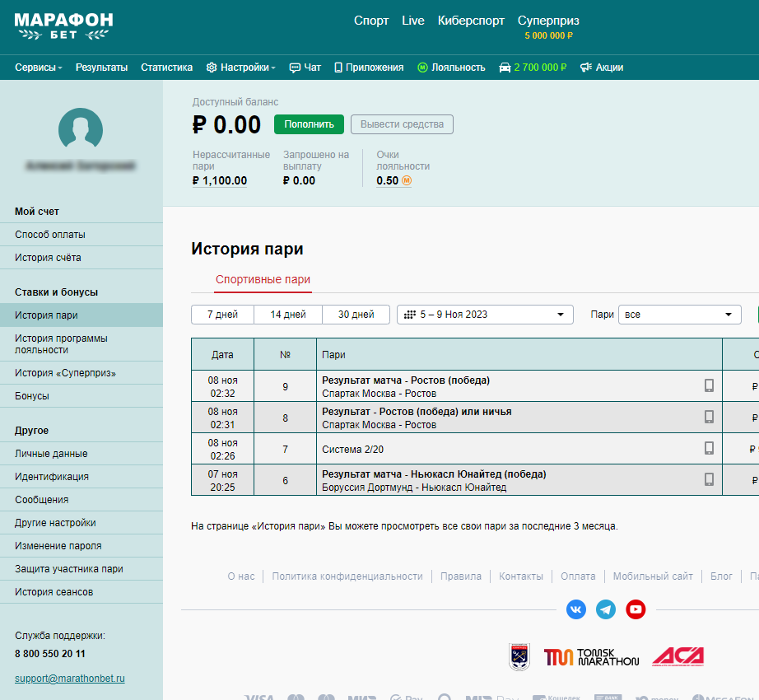Click the Система 2/20 bet entry
The width and height of the screenshot is (759, 700).
(x=353, y=450)
